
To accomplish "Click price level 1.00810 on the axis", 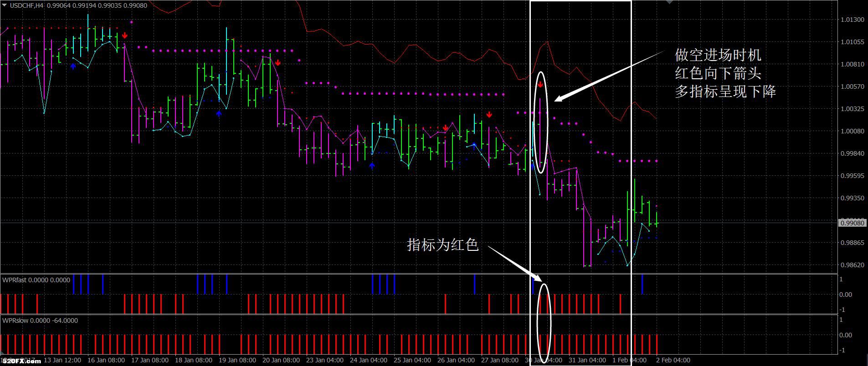I will point(853,64).
